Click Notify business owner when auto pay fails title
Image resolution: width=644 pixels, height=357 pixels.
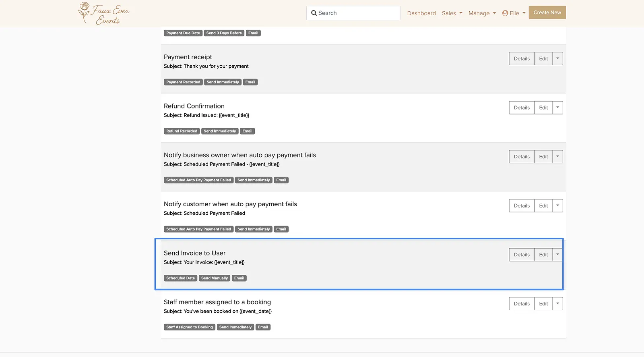pos(240,155)
